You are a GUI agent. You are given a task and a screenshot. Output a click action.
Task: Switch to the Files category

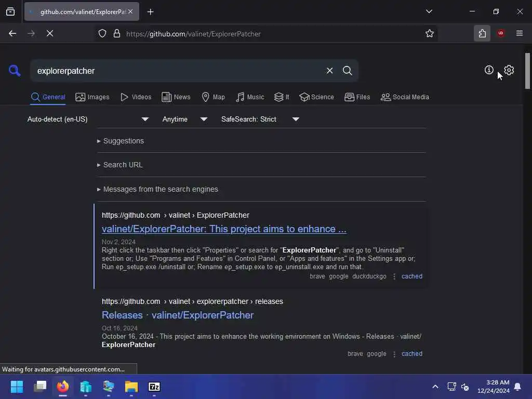click(357, 97)
